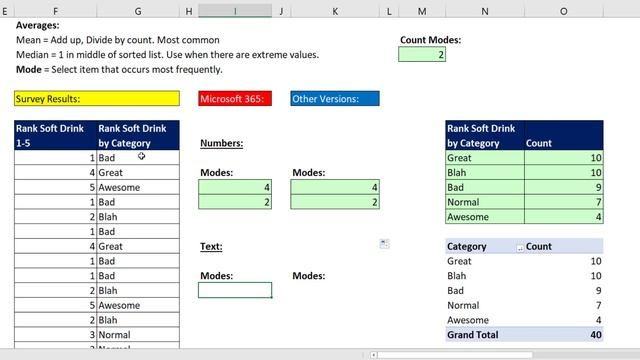Select column I header
Screen dimensions: 640x360
(x=235, y=11)
